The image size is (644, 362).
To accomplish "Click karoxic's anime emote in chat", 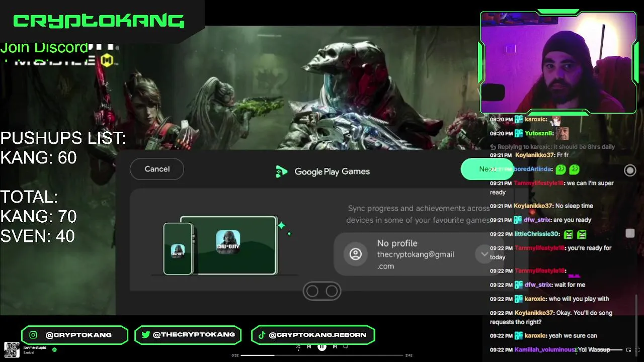I will coord(556,120).
